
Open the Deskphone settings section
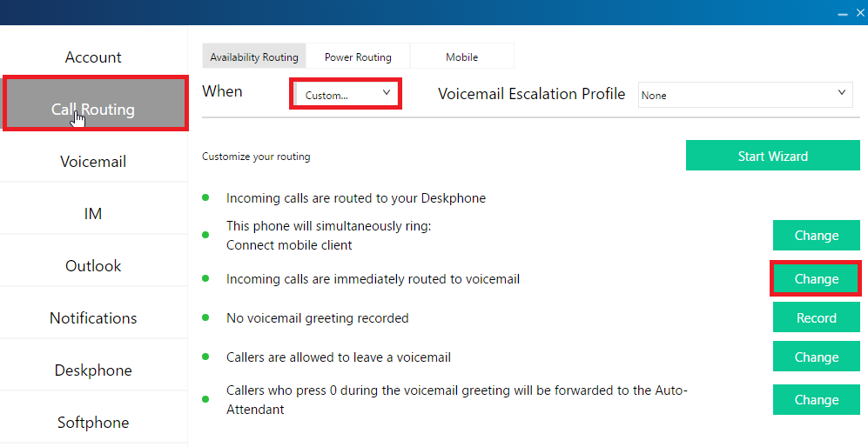click(x=93, y=370)
